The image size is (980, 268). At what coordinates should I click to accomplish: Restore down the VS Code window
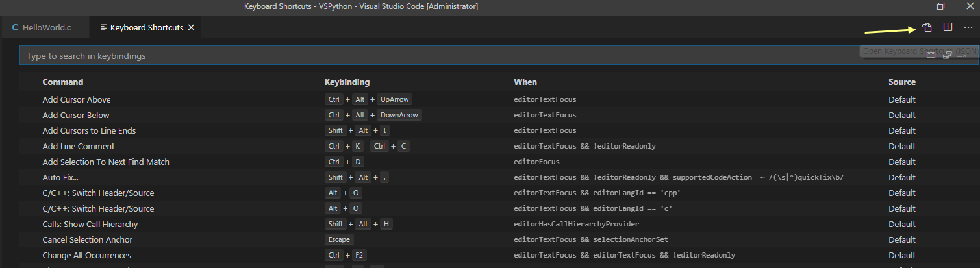(940, 6)
